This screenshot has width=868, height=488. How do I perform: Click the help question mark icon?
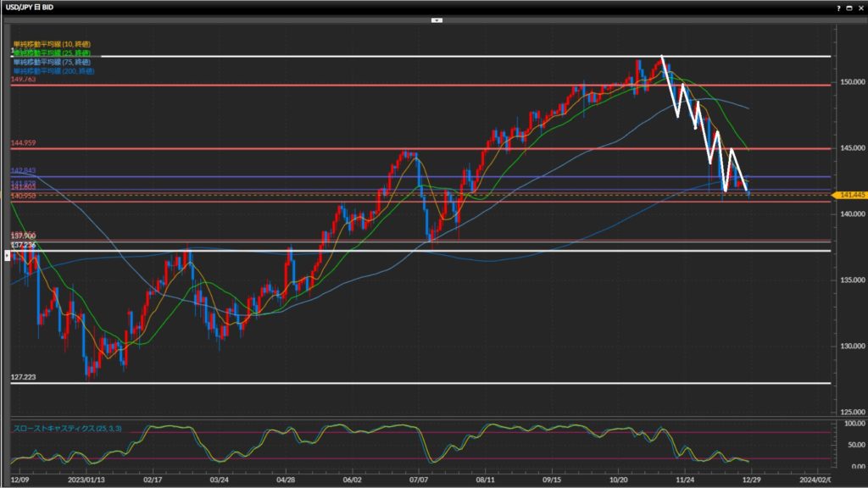click(838, 7)
